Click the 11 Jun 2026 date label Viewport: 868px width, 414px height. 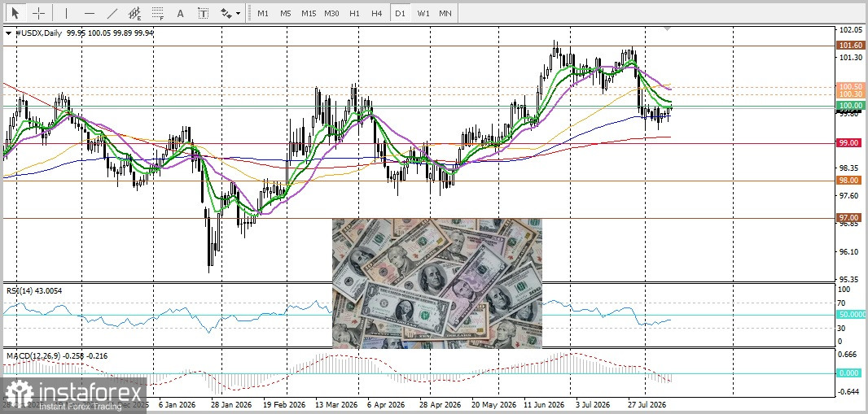coord(543,404)
